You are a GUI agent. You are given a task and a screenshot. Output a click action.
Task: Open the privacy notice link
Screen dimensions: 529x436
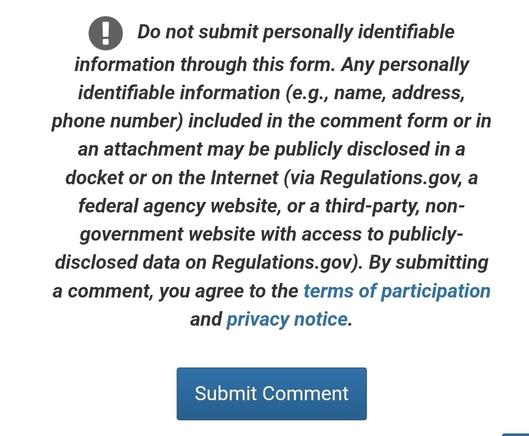tap(287, 320)
